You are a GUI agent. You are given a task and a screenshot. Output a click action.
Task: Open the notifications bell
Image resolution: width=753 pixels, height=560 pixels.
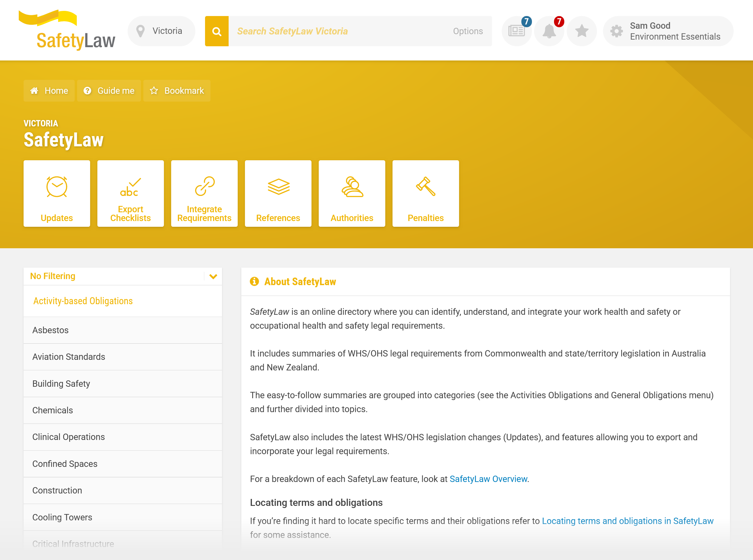point(549,31)
